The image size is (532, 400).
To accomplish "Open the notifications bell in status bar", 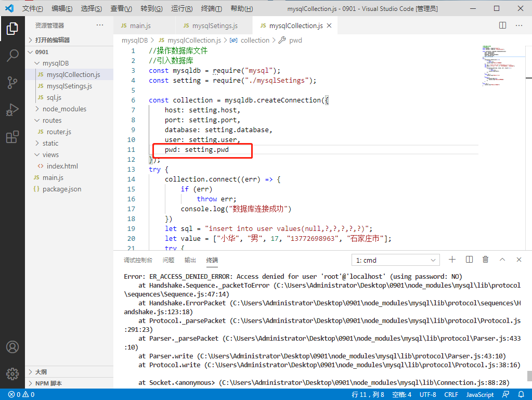I will click(521, 395).
